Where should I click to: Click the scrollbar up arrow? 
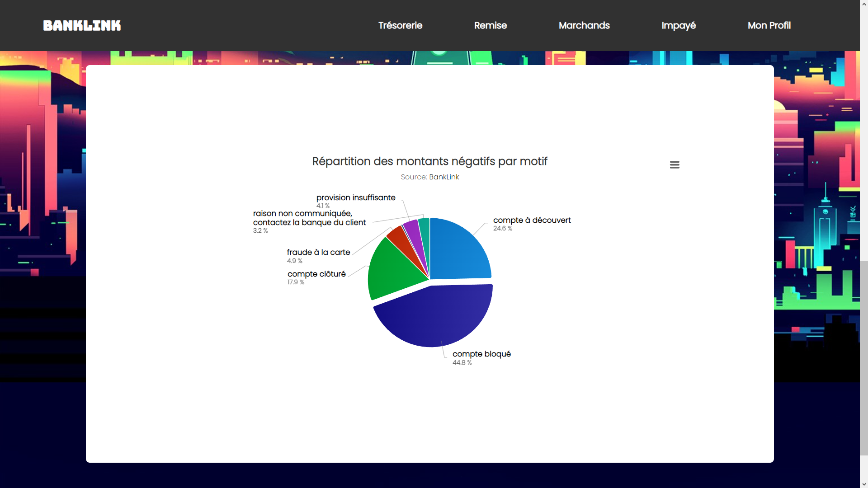point(864,3)
